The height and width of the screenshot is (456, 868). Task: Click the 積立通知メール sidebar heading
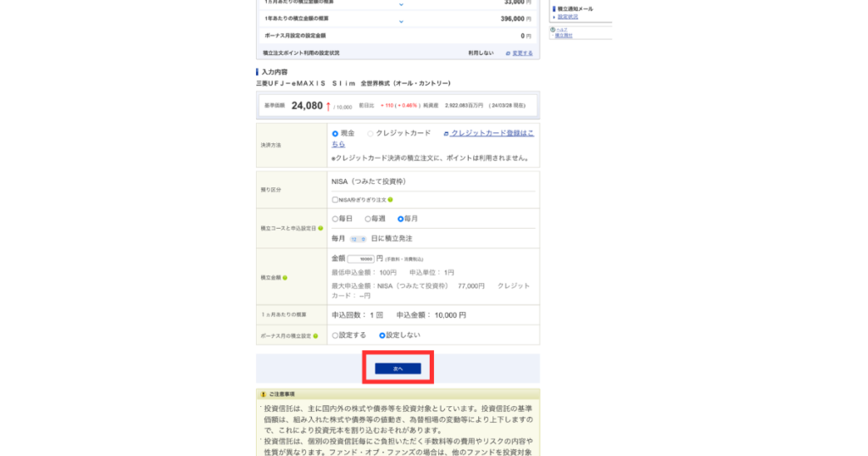coord(575,8)
